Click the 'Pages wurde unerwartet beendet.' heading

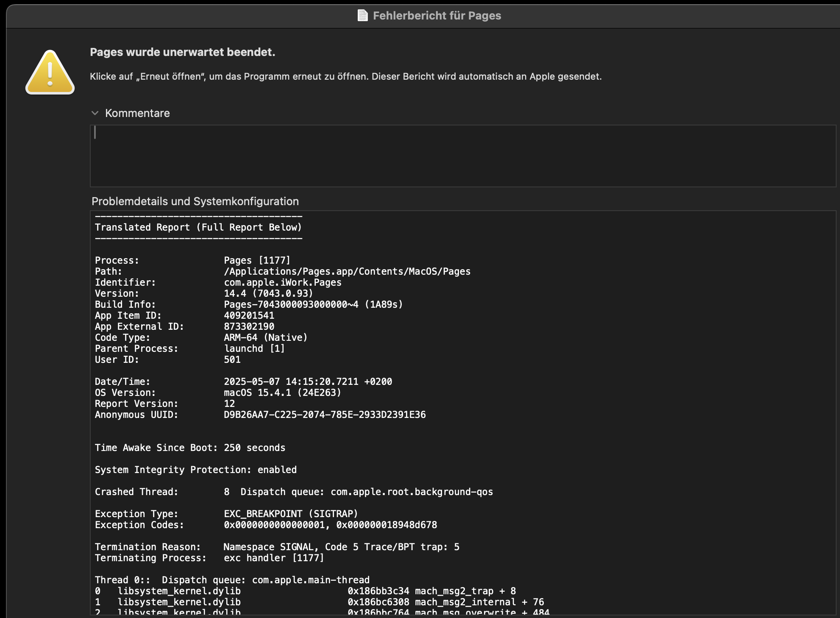tap(182, 52)
